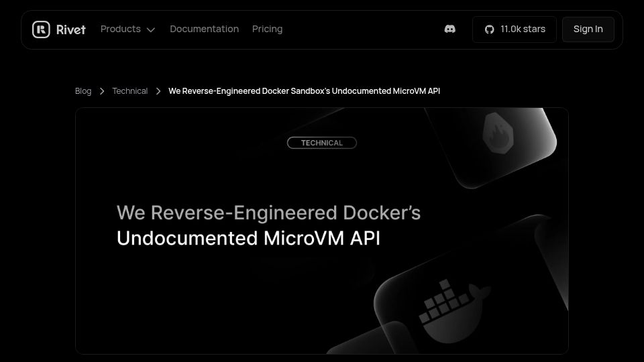Image resolution: width=644 pixels, height=362 pixels.
Task: Open the Technical breadcrumb link
Action: [129, 91]
